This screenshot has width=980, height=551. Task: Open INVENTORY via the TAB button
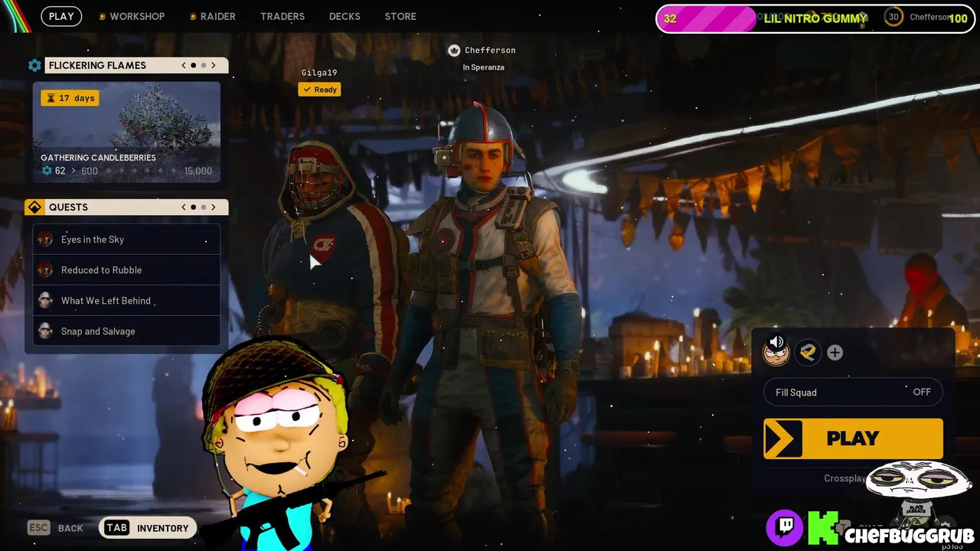(147, 528)
